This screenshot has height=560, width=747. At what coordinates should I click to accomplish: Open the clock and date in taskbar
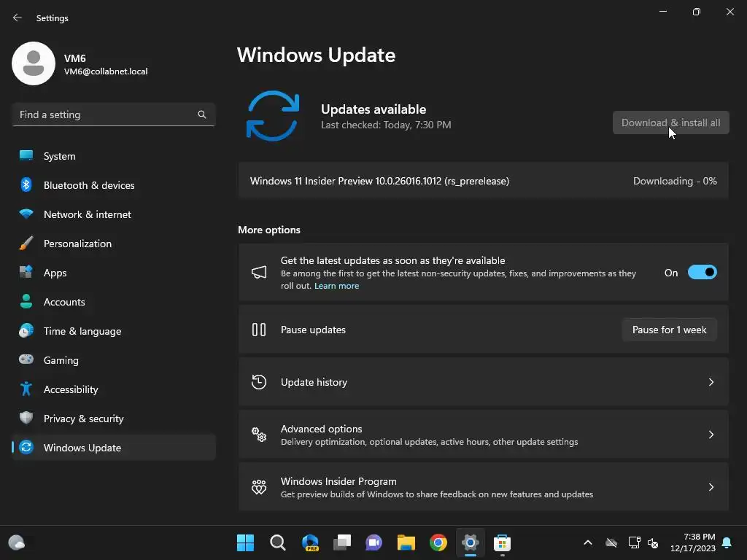pos(693,542)
